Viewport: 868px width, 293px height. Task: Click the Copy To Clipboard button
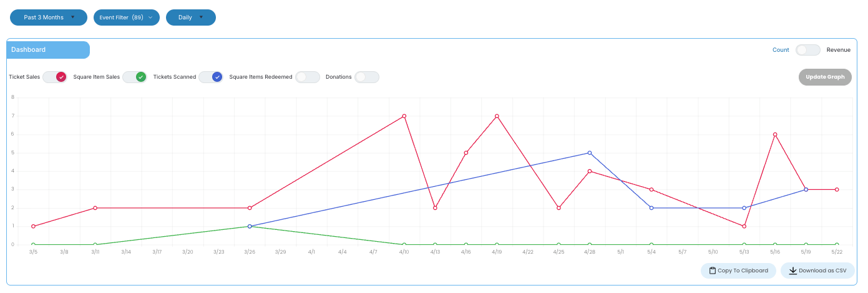738,271
